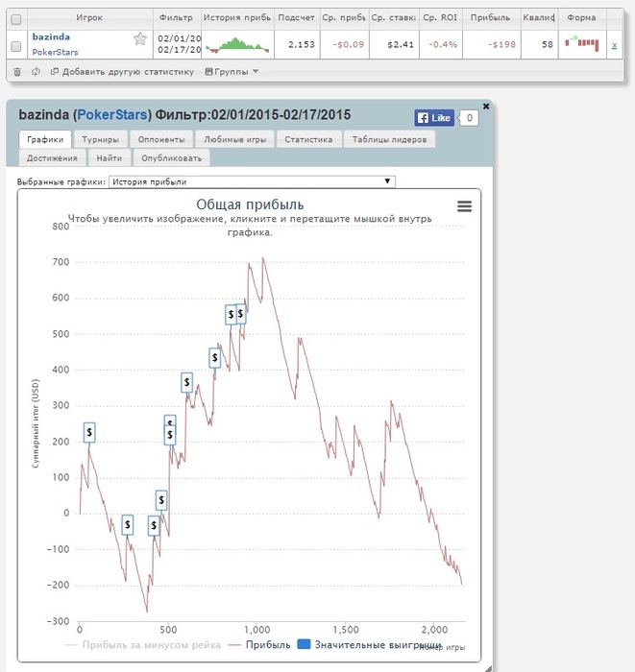This screenshot has height=672, width=635.
Task: Check the bazinda row checkbox
Action: click(16, 46)
